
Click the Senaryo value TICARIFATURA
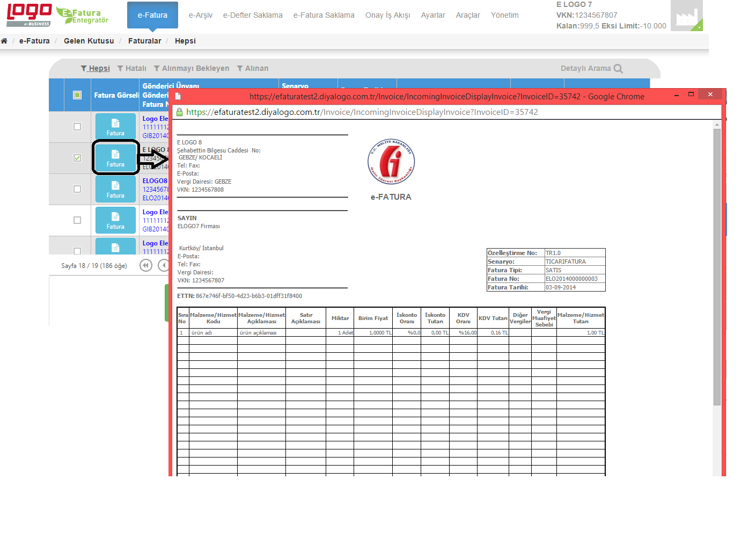(566, 262)
